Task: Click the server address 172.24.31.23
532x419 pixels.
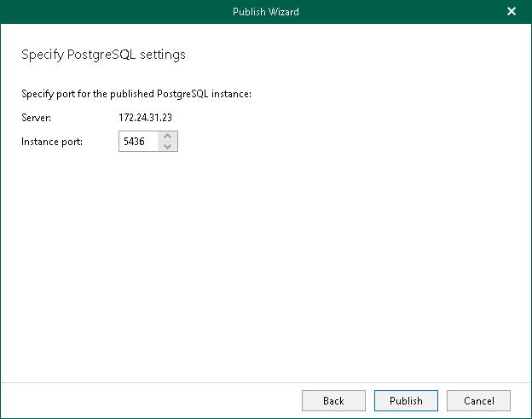Action: click(147, 117)
